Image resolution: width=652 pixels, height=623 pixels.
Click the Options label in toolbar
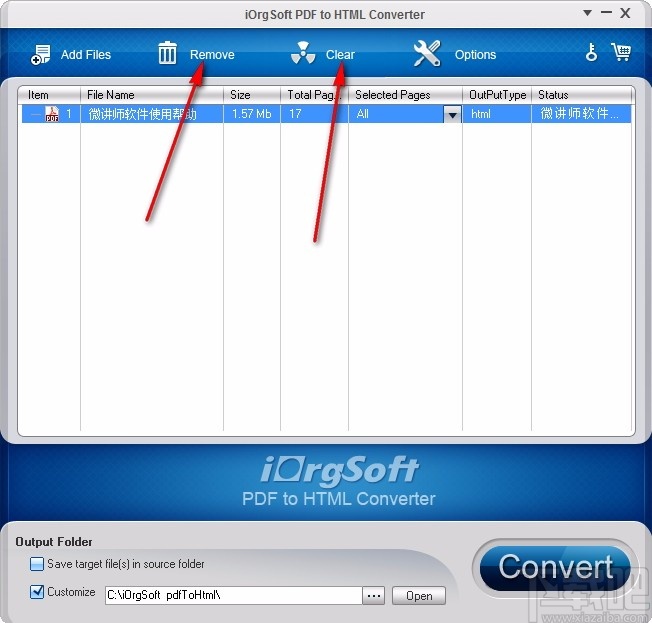coord(475,54)
